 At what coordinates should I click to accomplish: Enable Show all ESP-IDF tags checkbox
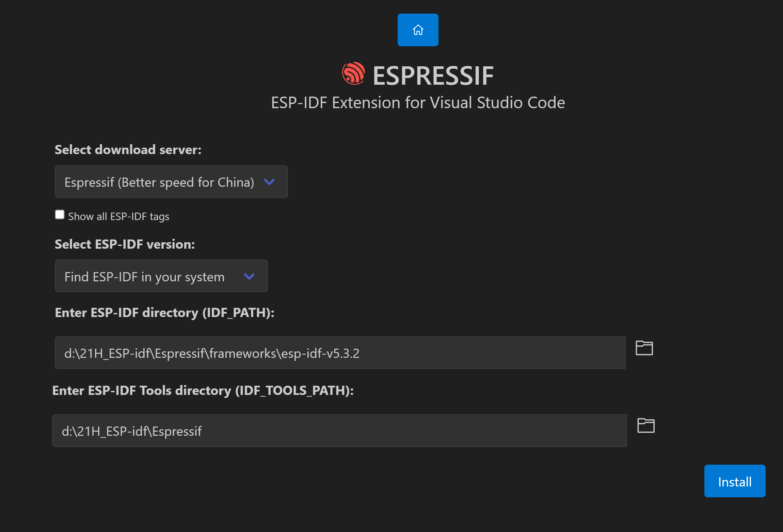click(x=60, y=215)
